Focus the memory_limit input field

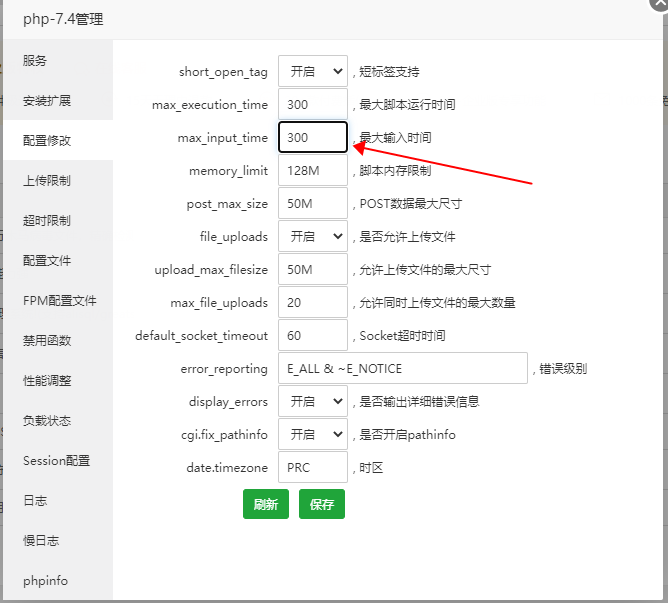312,171
